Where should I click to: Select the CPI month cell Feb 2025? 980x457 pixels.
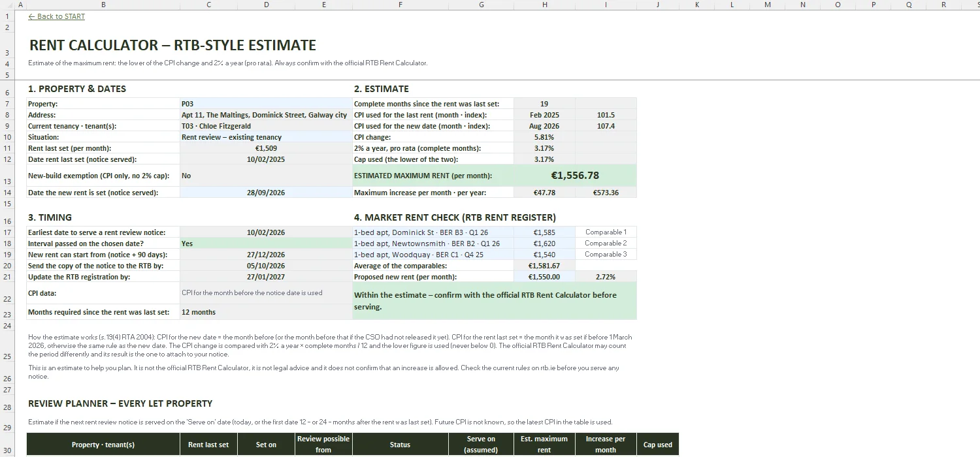544,115
